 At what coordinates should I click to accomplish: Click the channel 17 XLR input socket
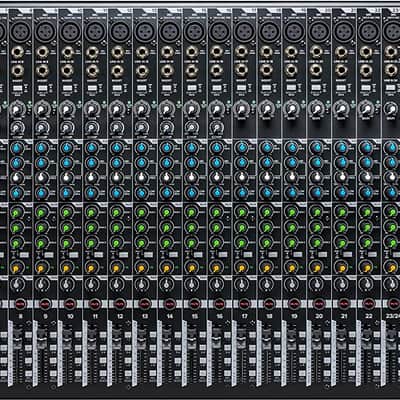point(245,31)
